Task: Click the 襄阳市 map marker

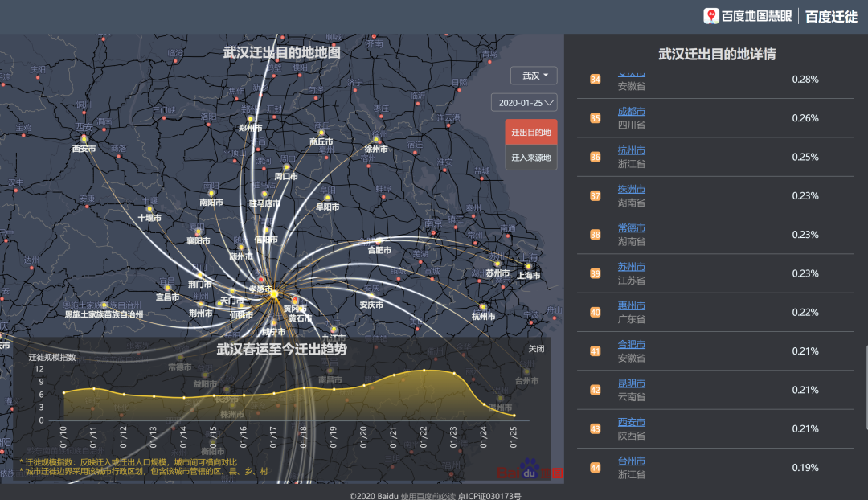Action: 198,232
